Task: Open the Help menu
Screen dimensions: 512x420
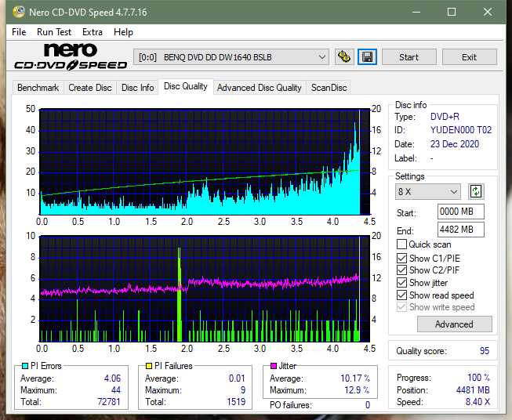Action: click(123, 32)
